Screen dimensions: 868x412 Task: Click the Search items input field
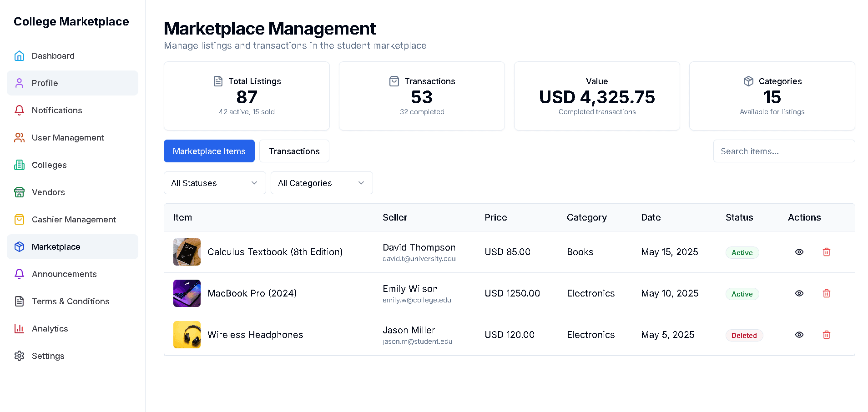pos(784,151)
